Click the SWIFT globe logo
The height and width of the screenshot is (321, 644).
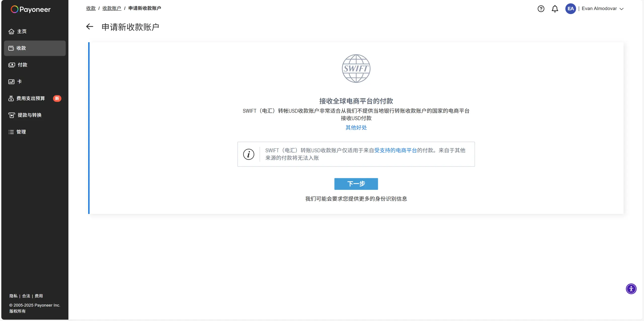356,68
